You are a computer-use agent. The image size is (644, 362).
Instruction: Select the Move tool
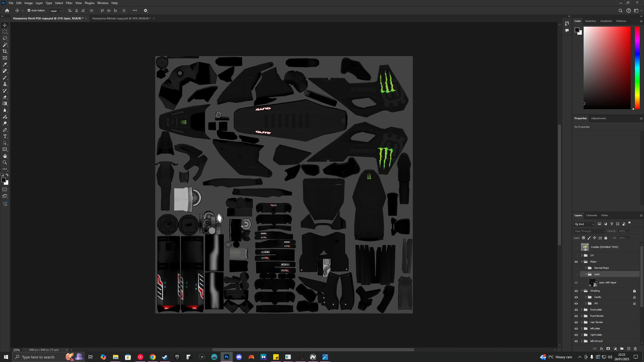coord(5,25)
